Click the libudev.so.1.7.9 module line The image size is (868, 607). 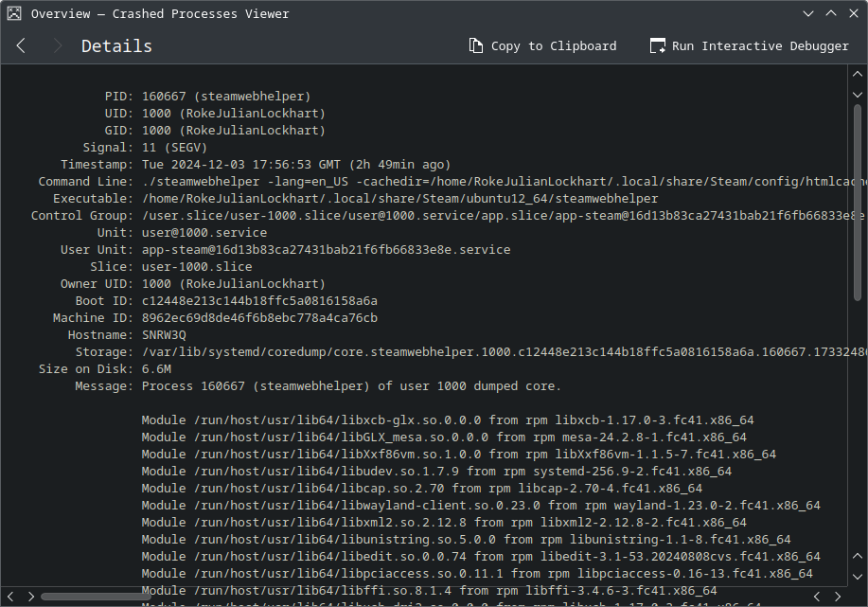pyautogui.click(x=436, y=472)
